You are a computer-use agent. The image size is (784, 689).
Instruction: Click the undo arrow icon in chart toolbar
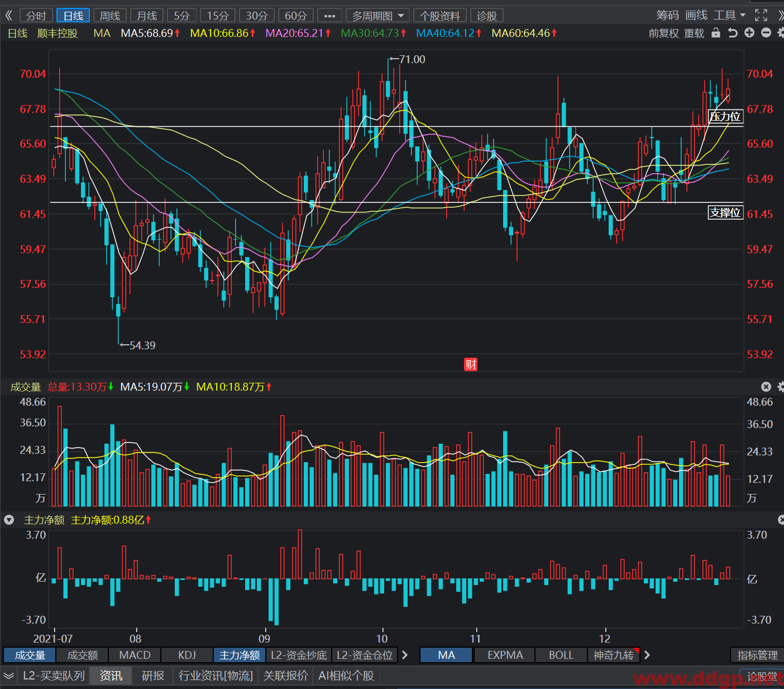(x=733, y=33)
